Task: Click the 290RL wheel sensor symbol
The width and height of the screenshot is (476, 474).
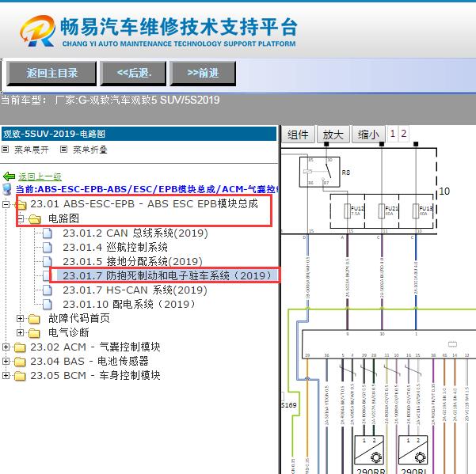Action: pos(413,450)
